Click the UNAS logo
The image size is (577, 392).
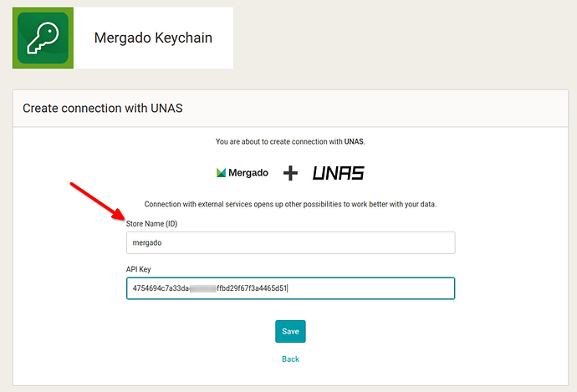click(338, 173)
